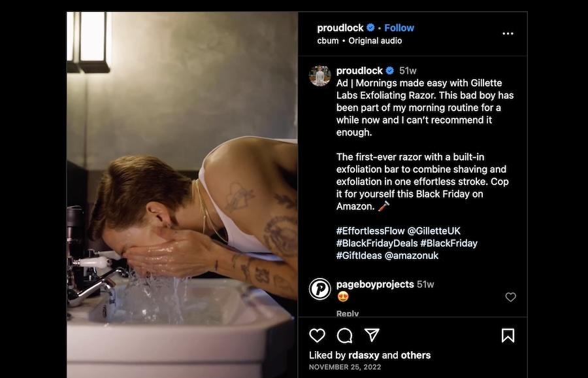This screenshot has height=378, width=588.
Task: Visit the @amazonuk mention
Action: coord(412,256)
